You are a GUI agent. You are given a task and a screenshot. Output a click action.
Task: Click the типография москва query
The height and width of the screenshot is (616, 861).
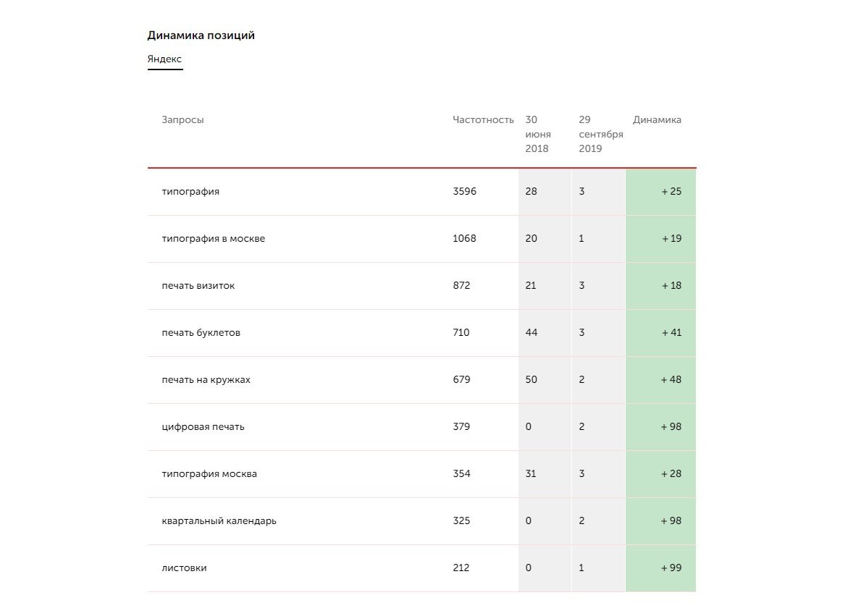209,474
